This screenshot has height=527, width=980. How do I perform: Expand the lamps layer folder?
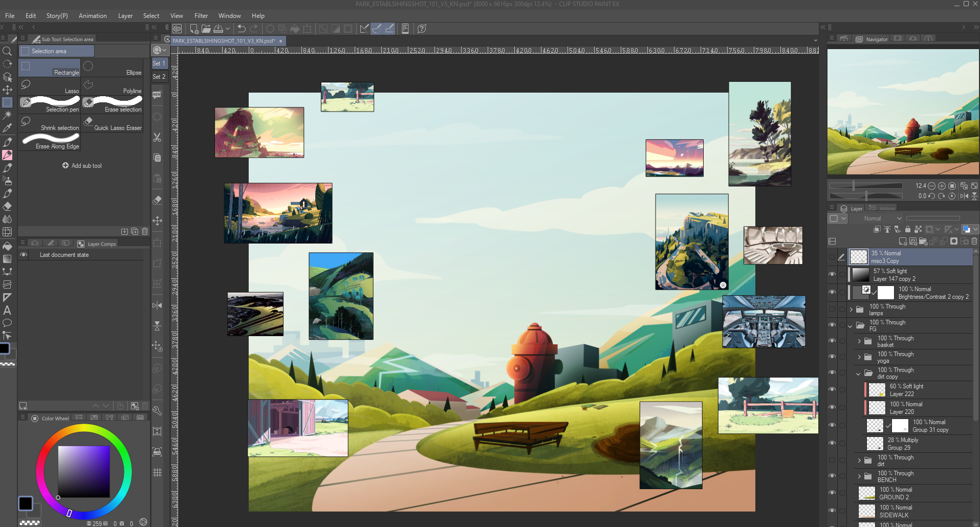[851, 310]
